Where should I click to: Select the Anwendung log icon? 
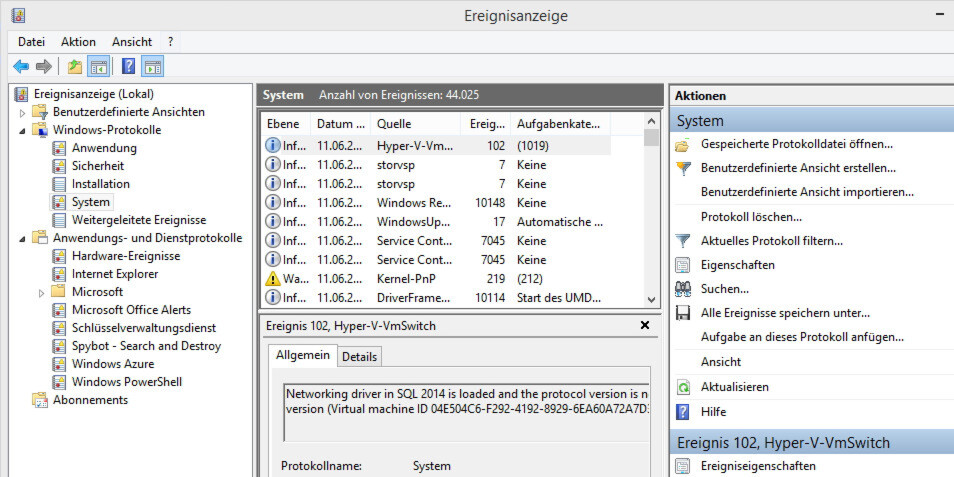pos(59,148)
